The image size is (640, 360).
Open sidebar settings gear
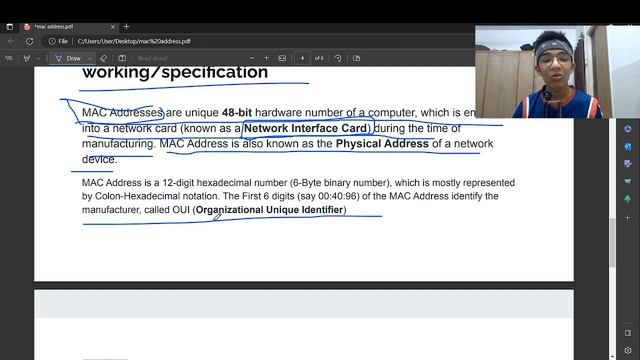tap(628, 350)
